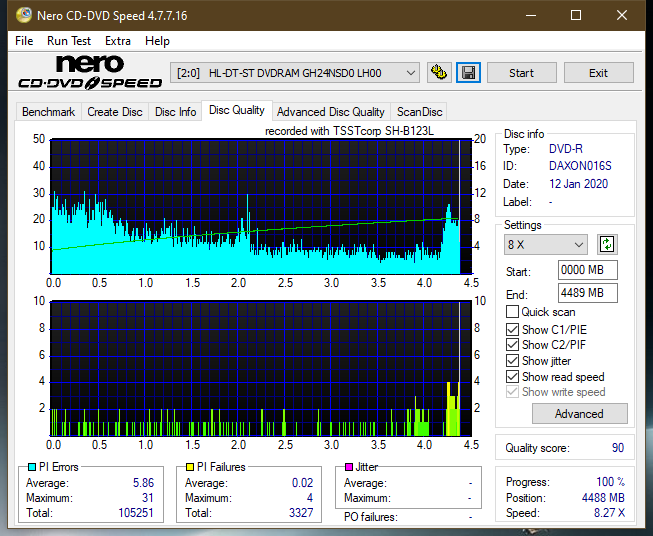Viewport: 653px width, 536px height.
Task: Expand the 8 X speed dropdown
Action: [x=546, y=245]
